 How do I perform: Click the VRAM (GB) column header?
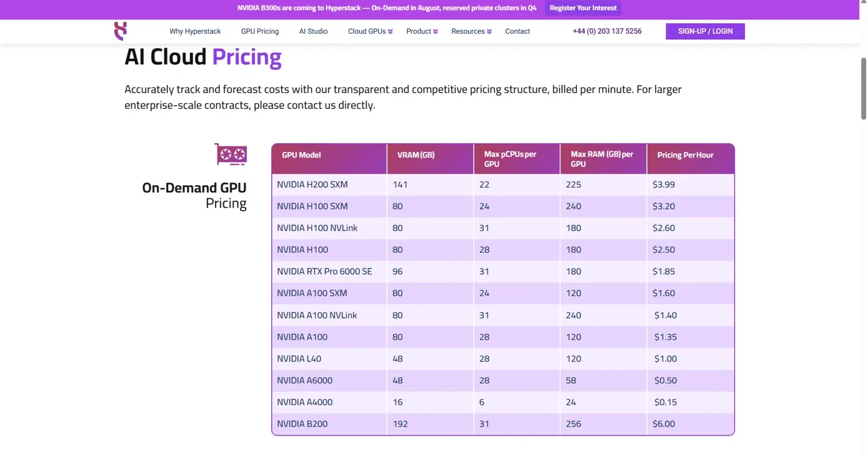(x=431, y=159)
